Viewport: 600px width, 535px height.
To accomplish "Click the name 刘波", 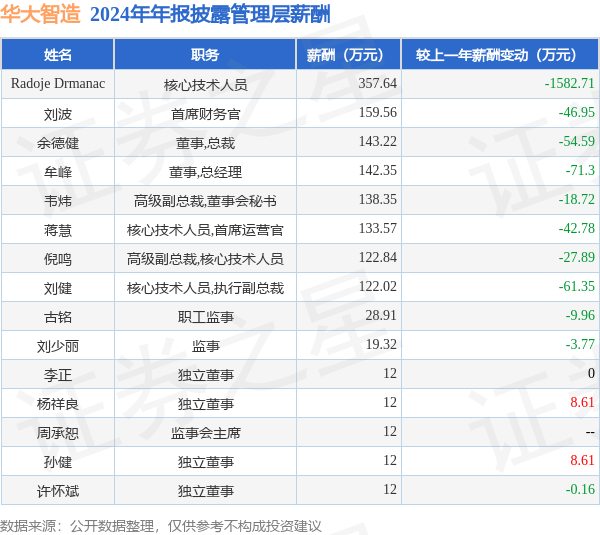I will point(58,114).
